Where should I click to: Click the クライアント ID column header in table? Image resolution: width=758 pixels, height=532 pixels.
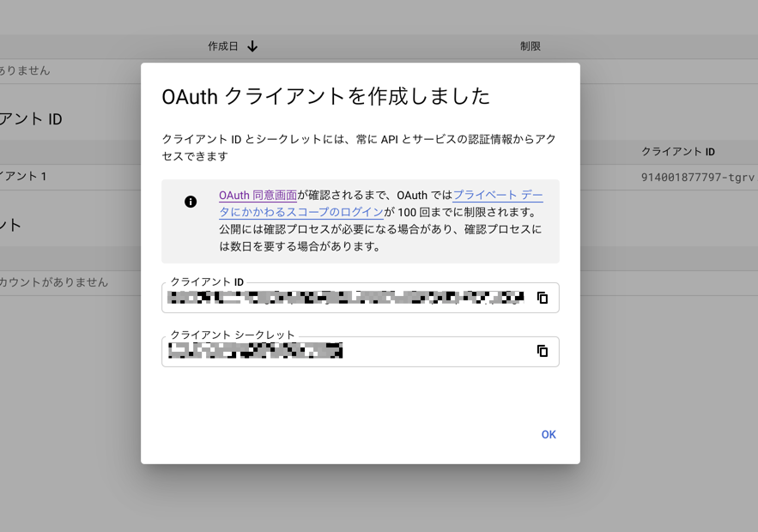point(677,152)
